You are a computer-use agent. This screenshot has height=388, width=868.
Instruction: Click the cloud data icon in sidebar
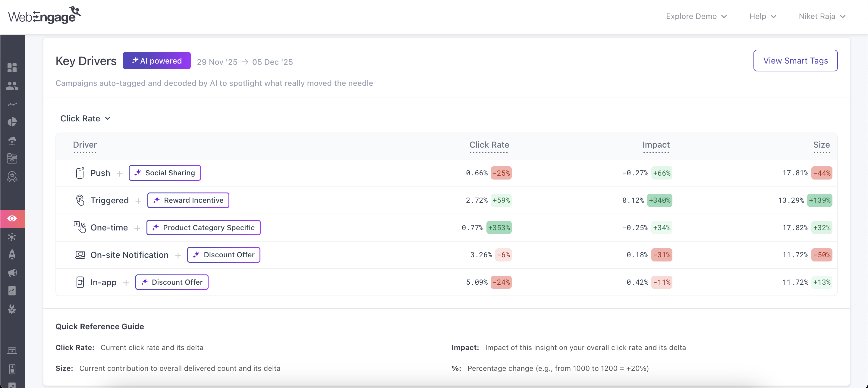pos(12,140)
